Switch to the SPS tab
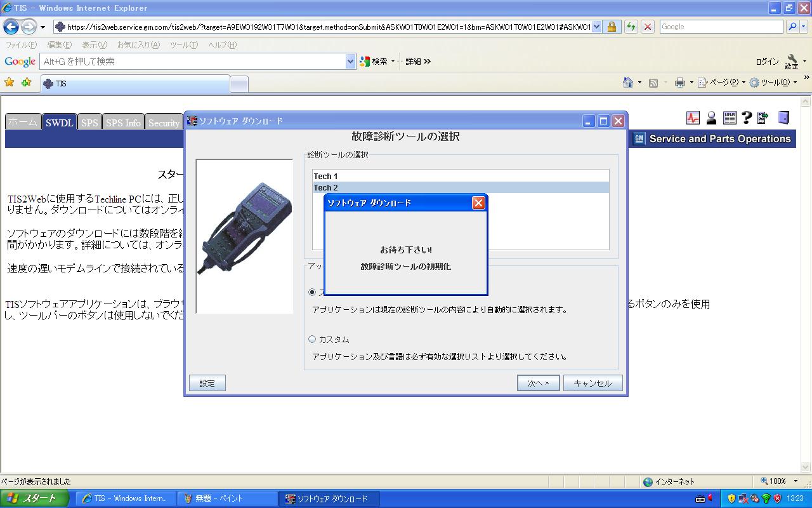Viewport: 812px width, 508px height. coord(90,123)
